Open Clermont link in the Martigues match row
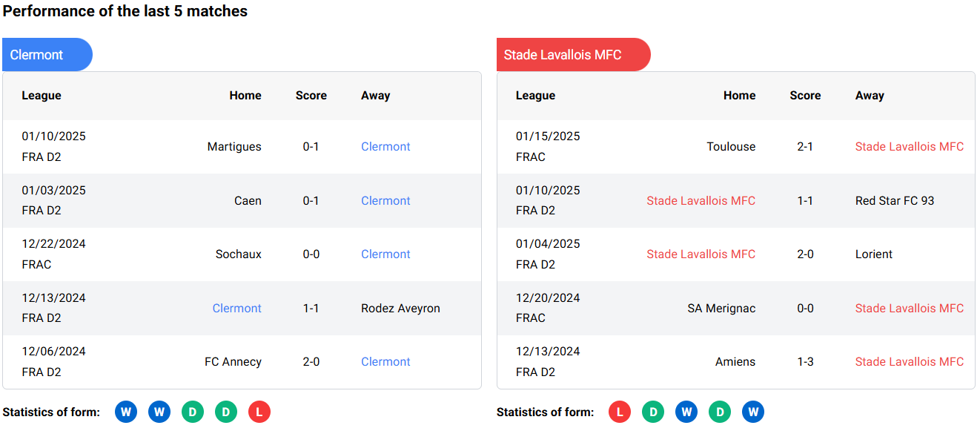The image size is (980, 431). [x=385, y=147]
